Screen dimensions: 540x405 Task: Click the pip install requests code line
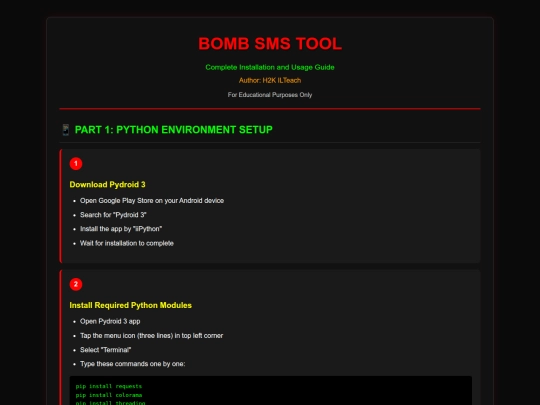pos(109,386)
